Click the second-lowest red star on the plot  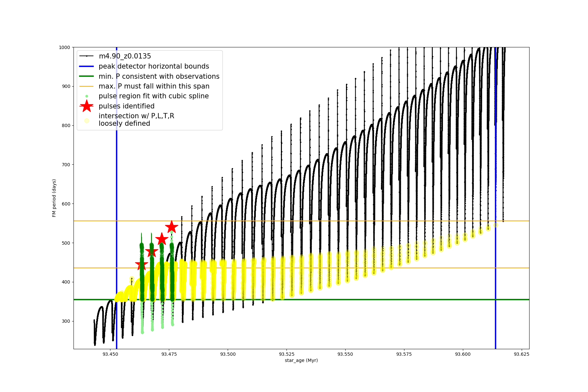pos(152,252)
